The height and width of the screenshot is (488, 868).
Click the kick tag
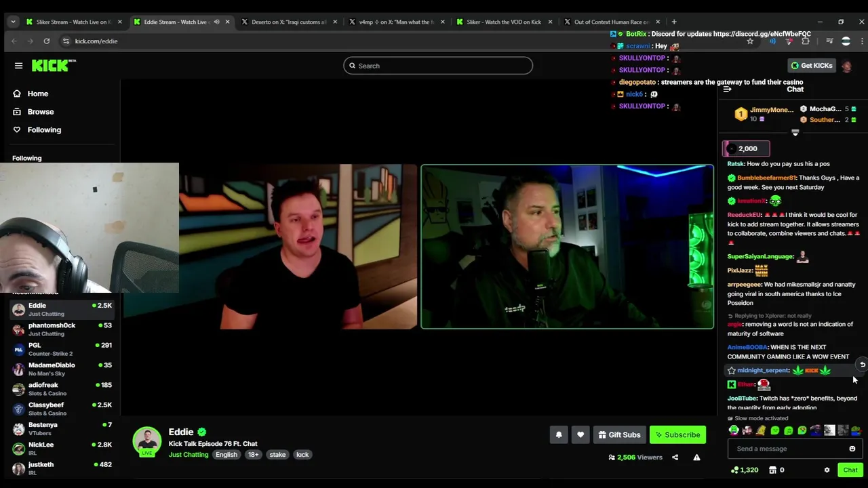tap(302, 455)
